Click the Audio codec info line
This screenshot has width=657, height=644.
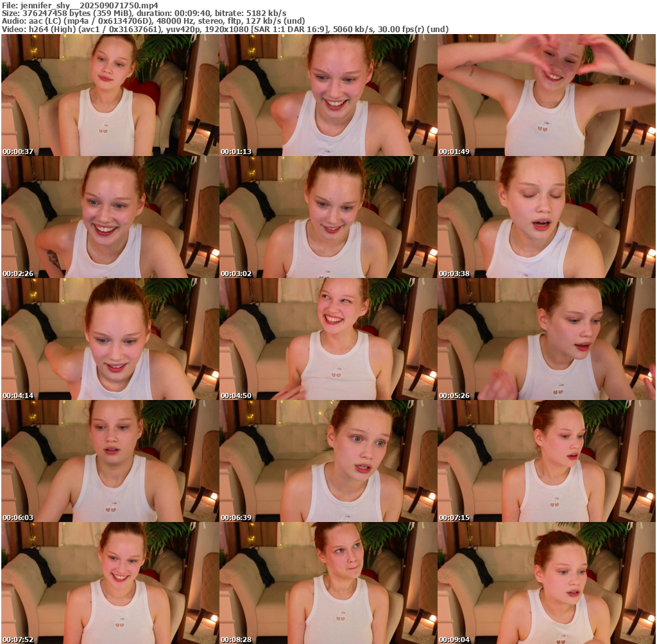point(153,21)
